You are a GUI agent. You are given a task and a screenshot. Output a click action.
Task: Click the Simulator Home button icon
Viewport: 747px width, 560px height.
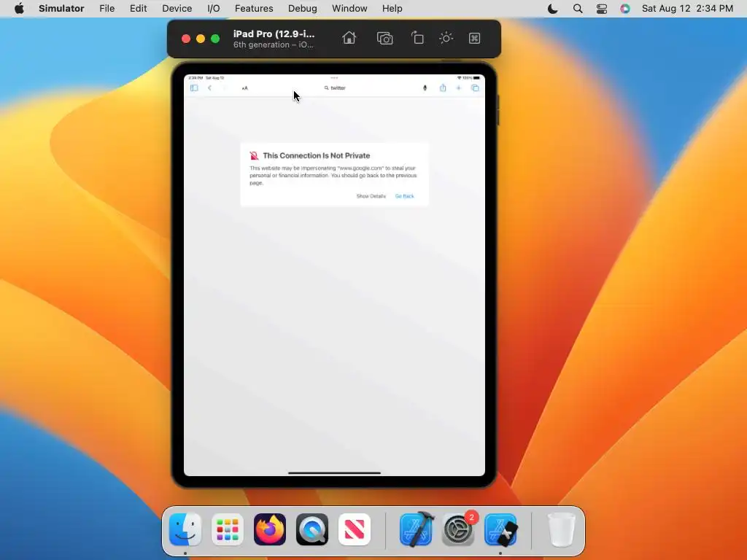(349, 38)
